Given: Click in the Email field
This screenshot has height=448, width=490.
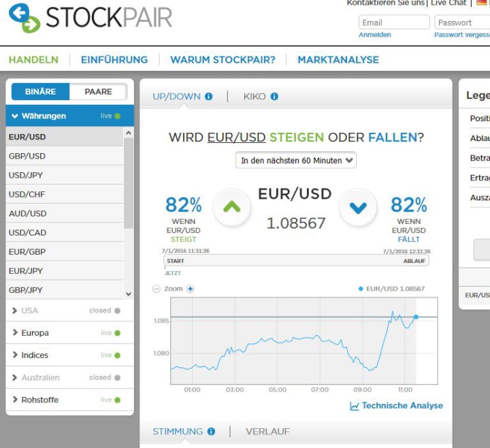Looking at the screenshot, I should (394, 22).
